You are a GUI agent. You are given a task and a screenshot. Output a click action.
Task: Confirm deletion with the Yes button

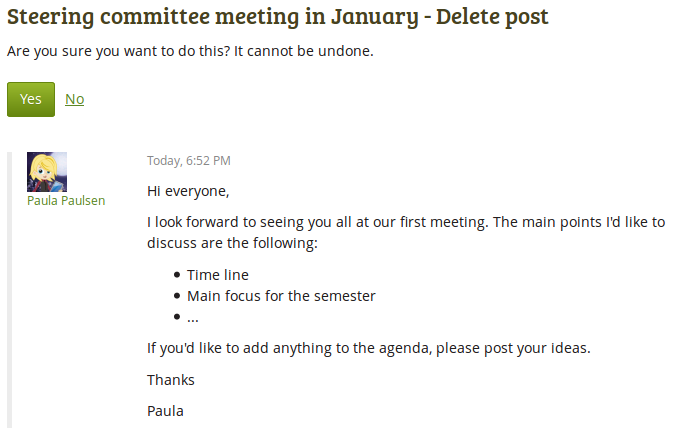(x=30, y=99)
